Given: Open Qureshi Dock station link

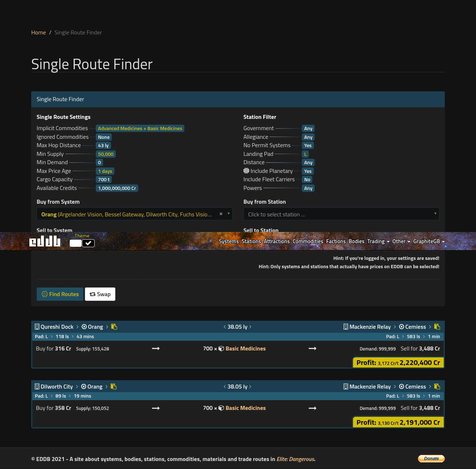Looking at the screenshot, I should (57, 327).
